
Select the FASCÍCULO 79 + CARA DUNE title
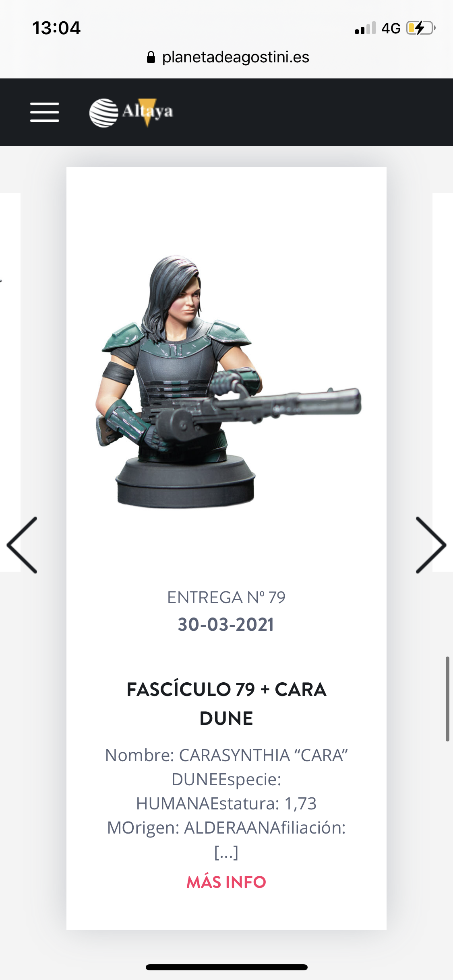[x=226, y=704]
